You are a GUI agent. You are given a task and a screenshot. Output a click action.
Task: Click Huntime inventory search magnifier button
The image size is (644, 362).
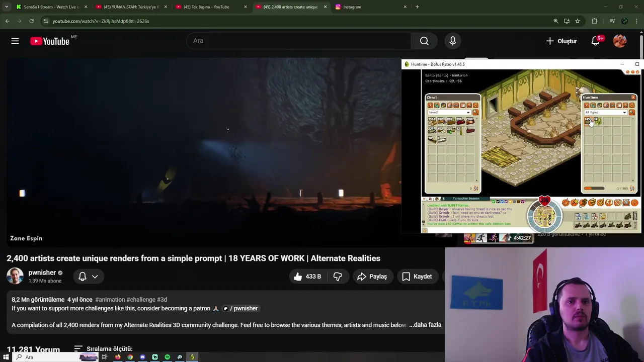pos(632,112)
